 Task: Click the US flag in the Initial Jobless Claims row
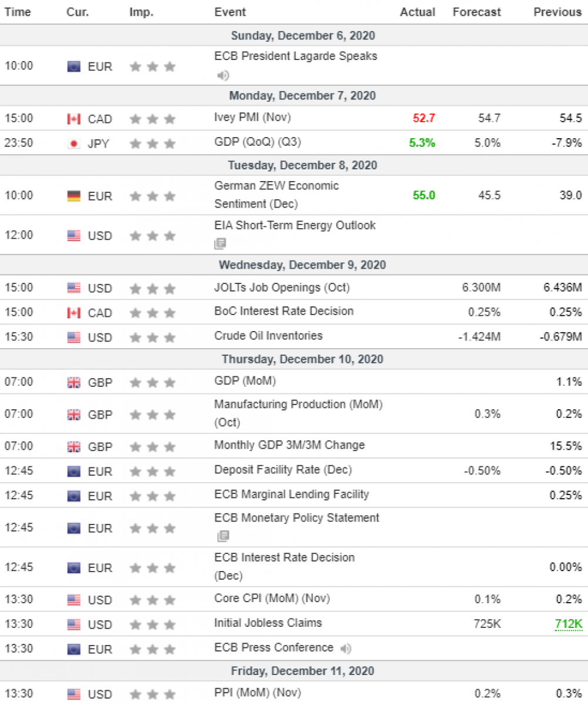pyautogui.click(x=73, y=625)
